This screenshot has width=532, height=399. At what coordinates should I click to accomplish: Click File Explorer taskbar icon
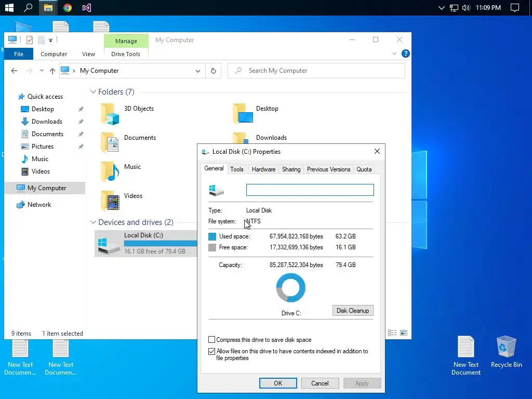(x=48, y=7)
